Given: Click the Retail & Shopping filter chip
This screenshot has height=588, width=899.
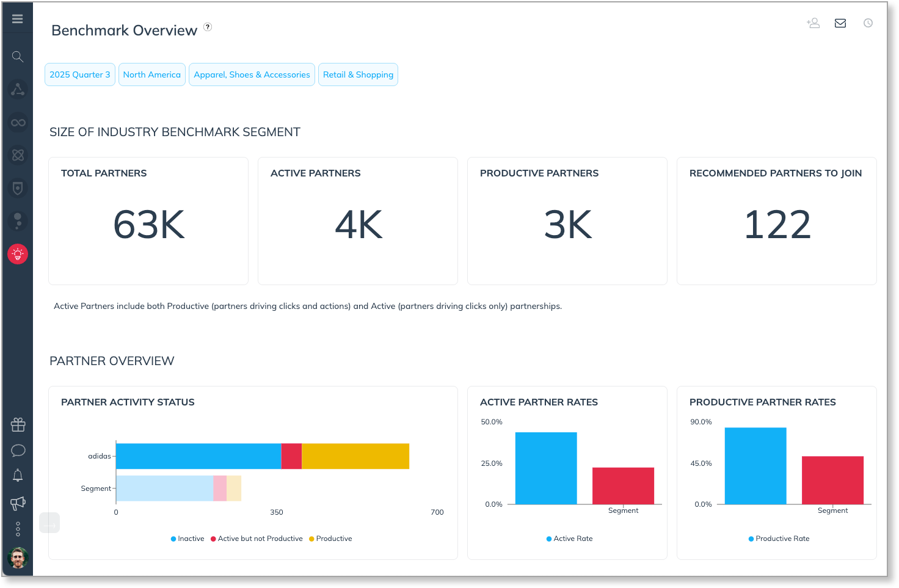Looking at the screenshot, I should click(358, 74).
